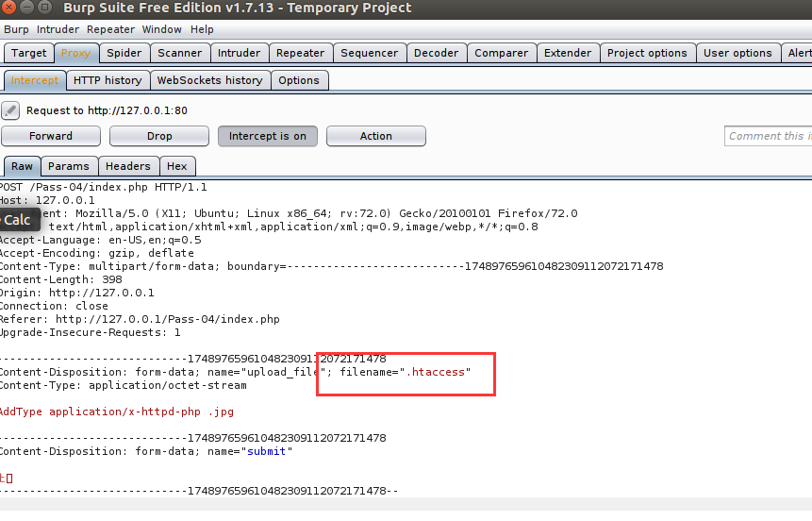Click the Request to http://127.0.0.1:80 label
The image size is (812, 521).
tap(107, 110)
